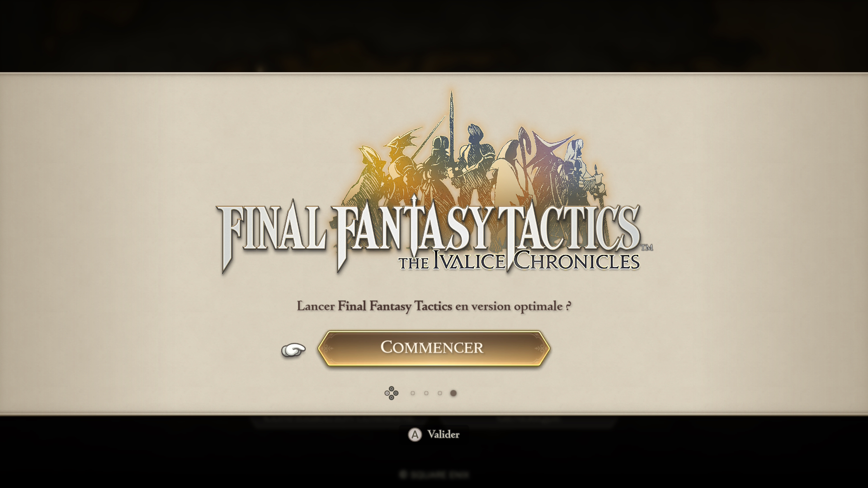Click the white glove pointer cursor
This screenshot has width=868, height=488.
[x=293, y=350]
